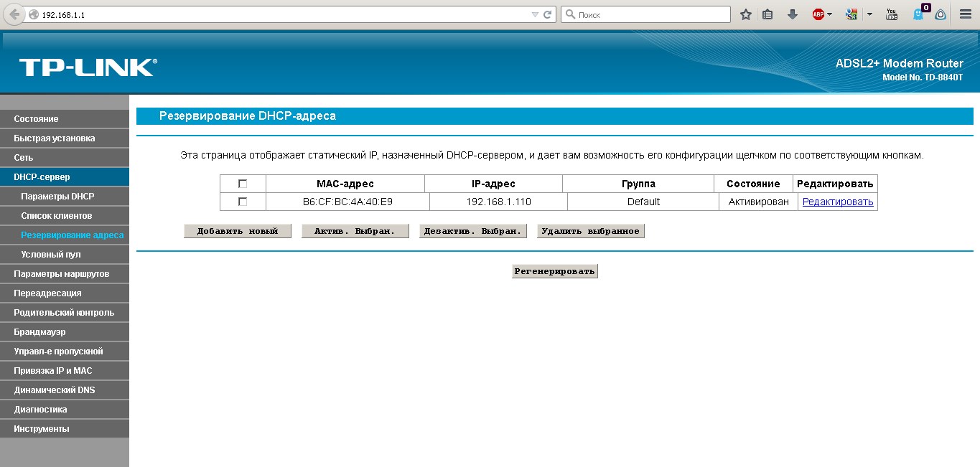Click the Актив. Выбран. button
The image size is (980, 467).
click(x=355, y=231)
